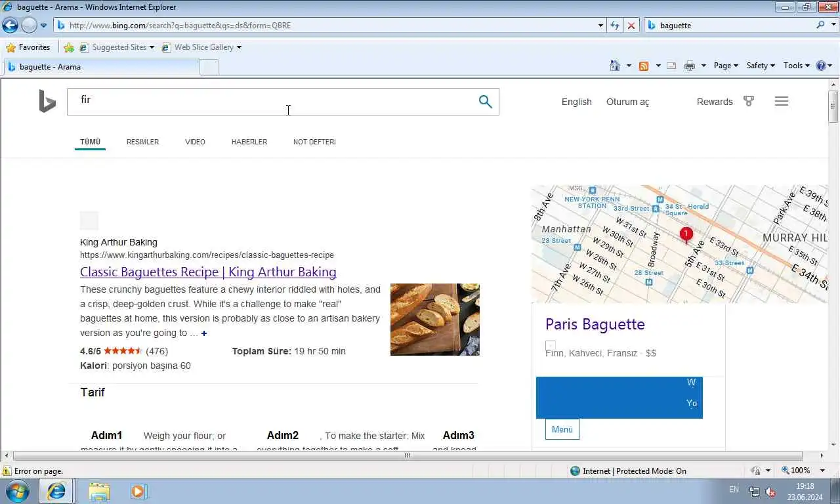840x504 pixels.
Task: Expand the Print dropdown arrow
Action: tap(703, 66)
